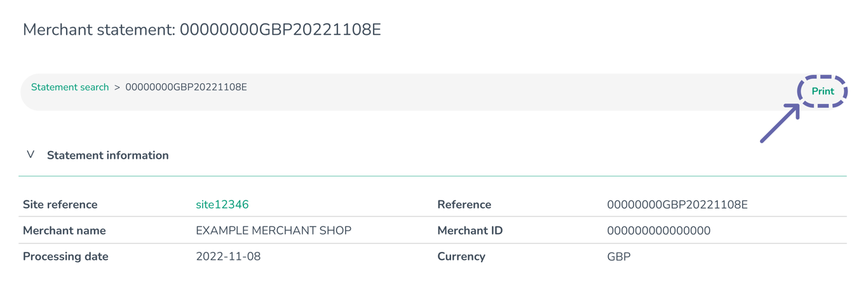The image size is (868, 295).
Task: Click the Merchant ID label
Action: coord(470,231)
